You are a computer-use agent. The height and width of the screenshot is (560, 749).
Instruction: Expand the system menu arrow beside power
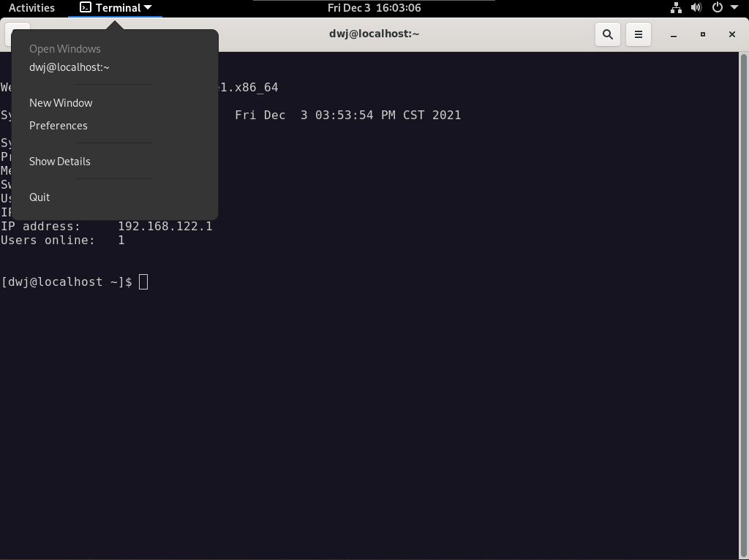click(734, 8)
